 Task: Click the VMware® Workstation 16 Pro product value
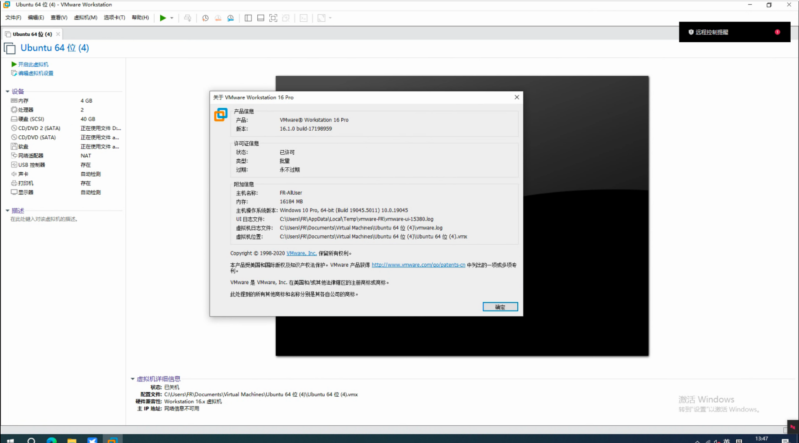(314, 120)
